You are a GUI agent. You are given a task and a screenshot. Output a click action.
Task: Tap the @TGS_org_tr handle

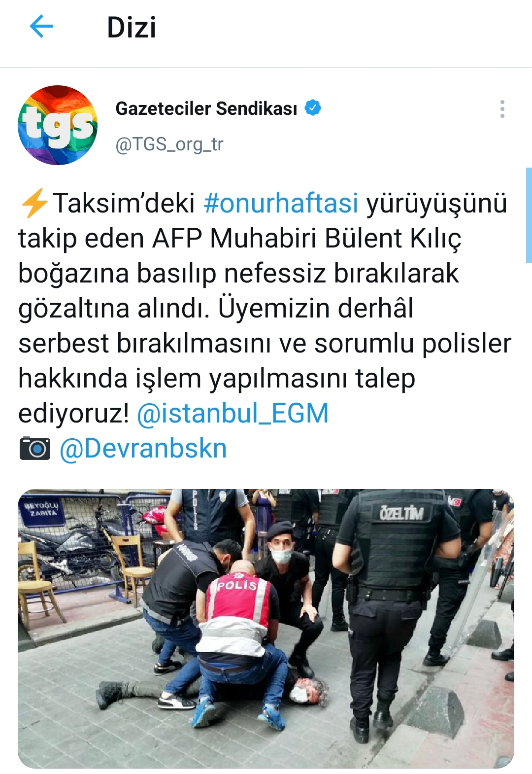[x=169, y=144]
